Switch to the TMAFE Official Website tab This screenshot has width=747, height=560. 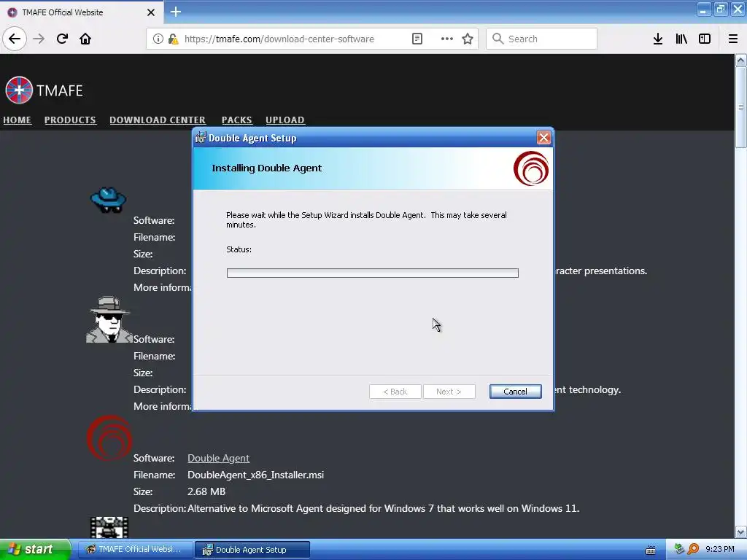tap(81, 12)
